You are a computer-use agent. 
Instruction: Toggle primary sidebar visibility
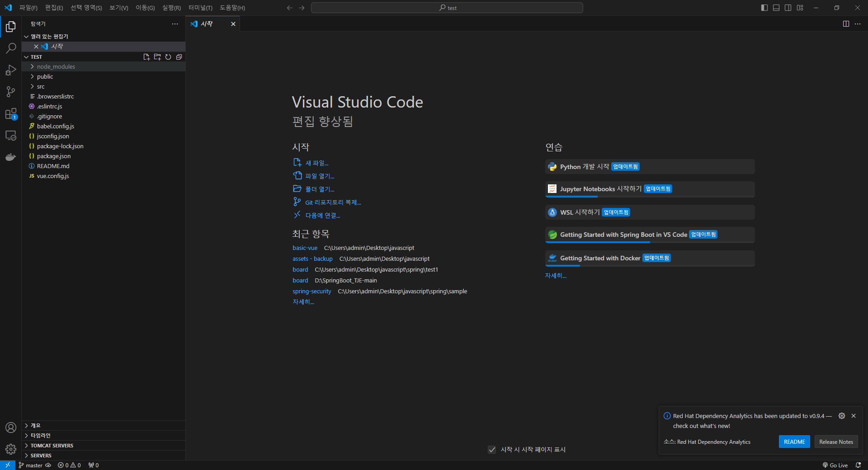(764, 8)
